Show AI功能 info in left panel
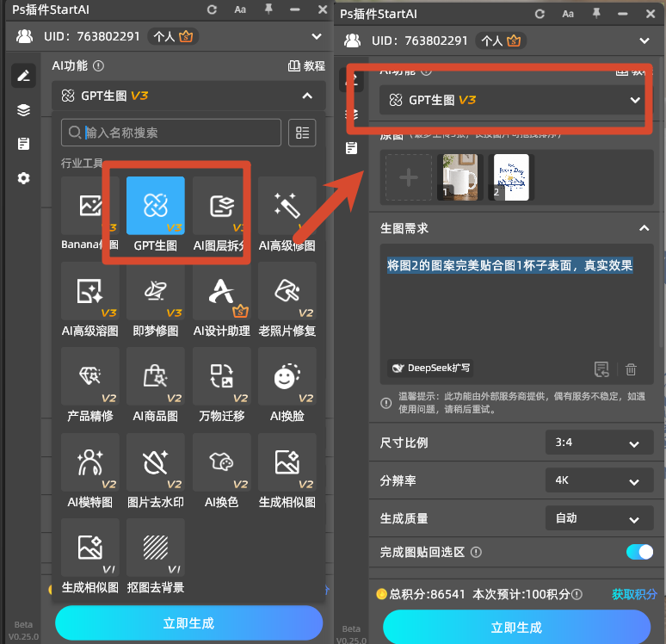Viewport: 666px width, 644px height. (98, 66)
